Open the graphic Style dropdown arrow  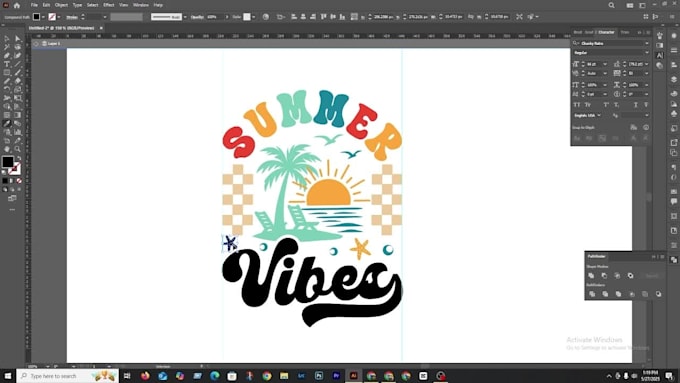(254, 17)
